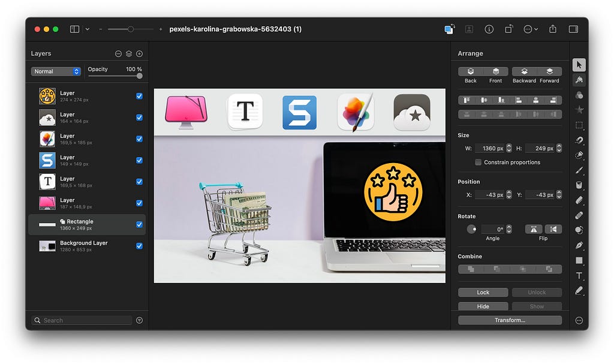Click the layers Search field

(x=83, y=320)
